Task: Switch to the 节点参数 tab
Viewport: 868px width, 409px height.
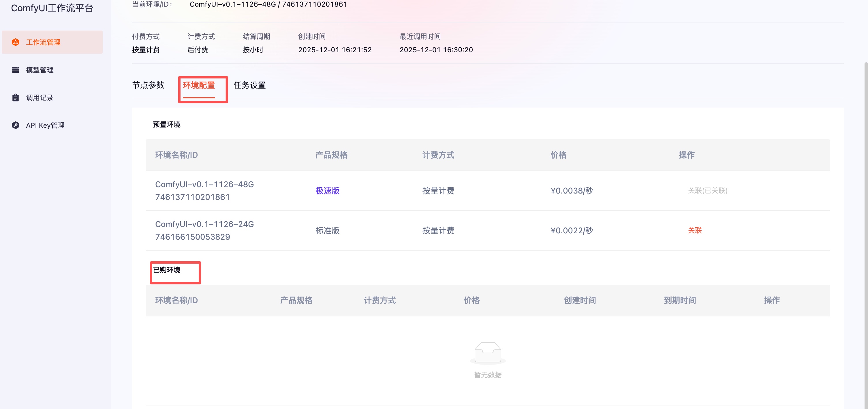Action: [148, 85]
